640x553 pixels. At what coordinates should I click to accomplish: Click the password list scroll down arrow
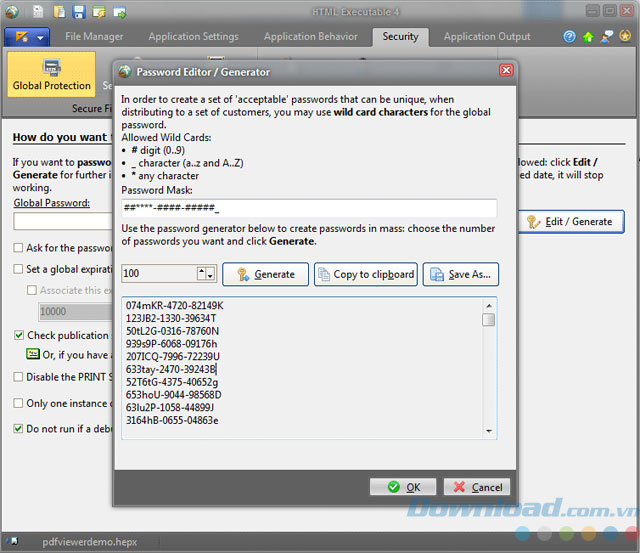489,431
